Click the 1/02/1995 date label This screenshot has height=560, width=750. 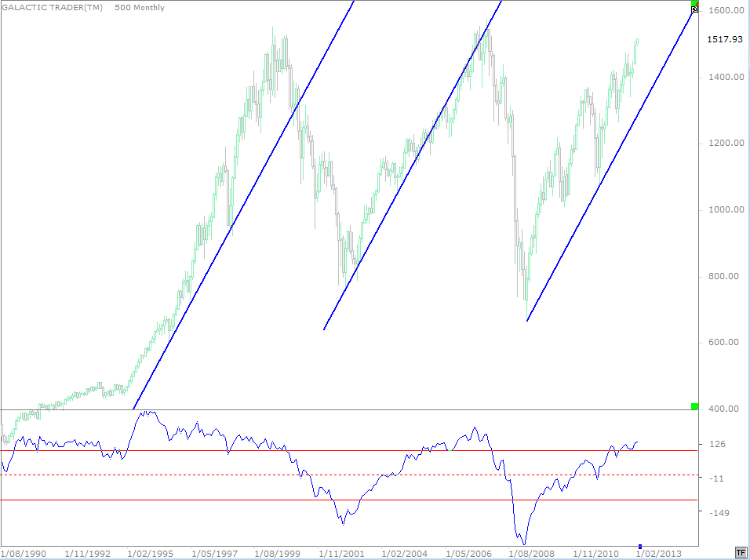tap(150, 554)
